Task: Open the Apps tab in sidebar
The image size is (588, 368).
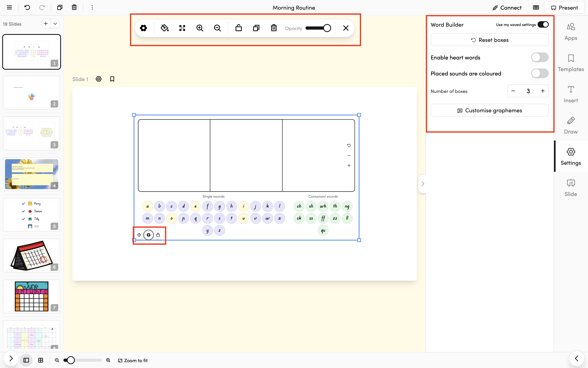Action: tap(570, 32)
